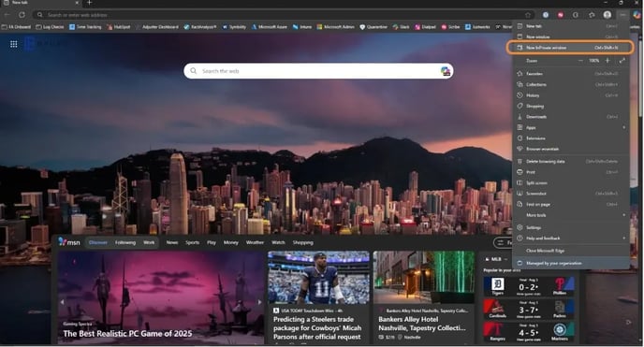
Task: Open the Quarantine bookmark
Action: tap(373, 27)
